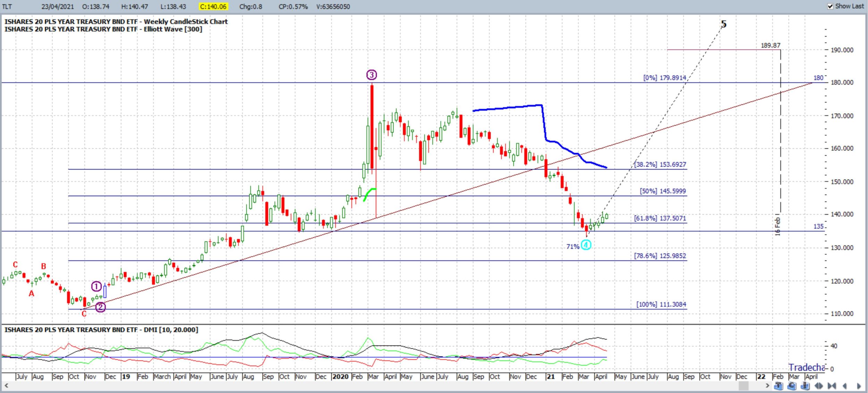The width and height of the screenshot is (868, 393).
Task: Click the horizontal scrollbar right arrow
Action: (x=767, y=385)
